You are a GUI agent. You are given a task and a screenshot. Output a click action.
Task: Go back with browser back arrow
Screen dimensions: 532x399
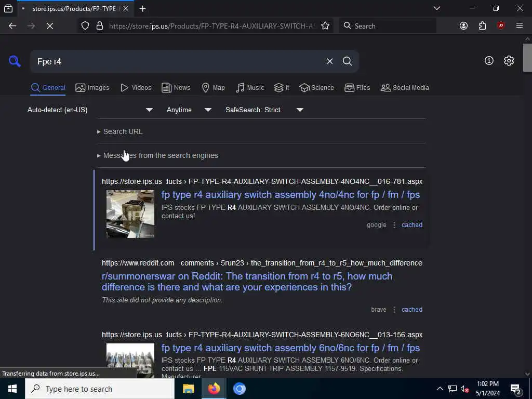[x=12, y=26]
